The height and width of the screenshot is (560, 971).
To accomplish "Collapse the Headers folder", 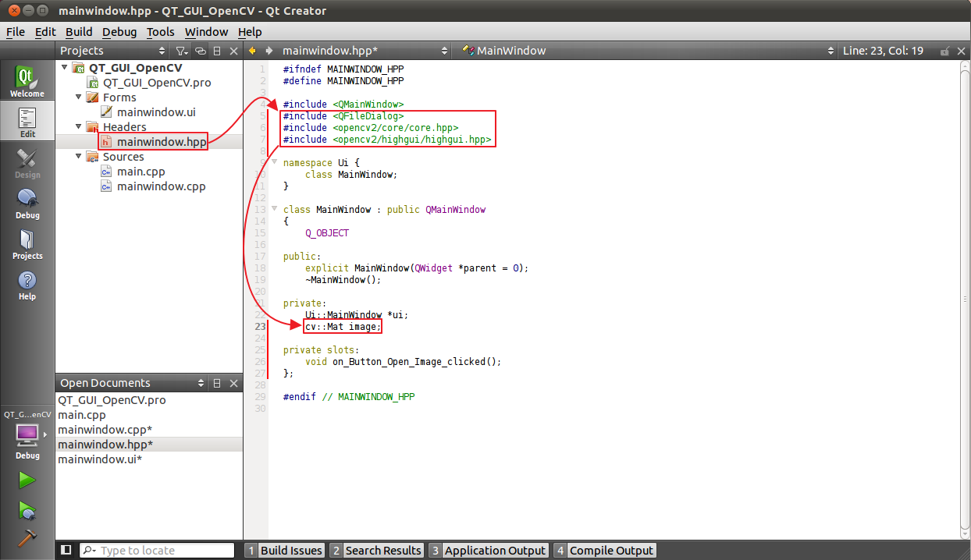I will (x=78, y=126).
